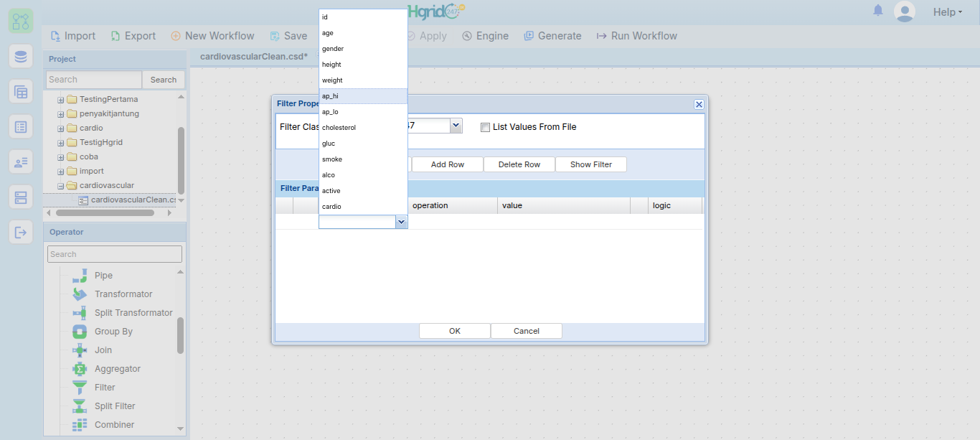This screenshot has height=440, width=980.
Task: Click Run Workflow in the toolbar
Action: tap(636, 36)
